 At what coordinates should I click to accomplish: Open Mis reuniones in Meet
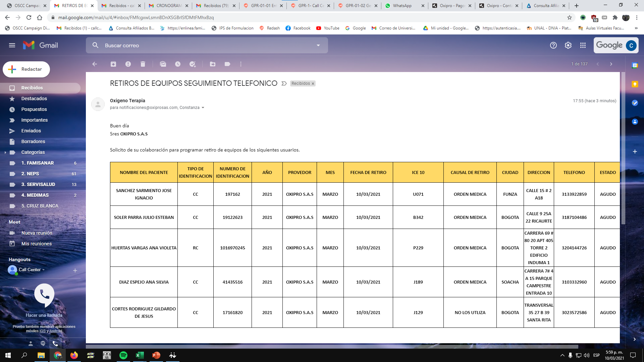(37, 244)
